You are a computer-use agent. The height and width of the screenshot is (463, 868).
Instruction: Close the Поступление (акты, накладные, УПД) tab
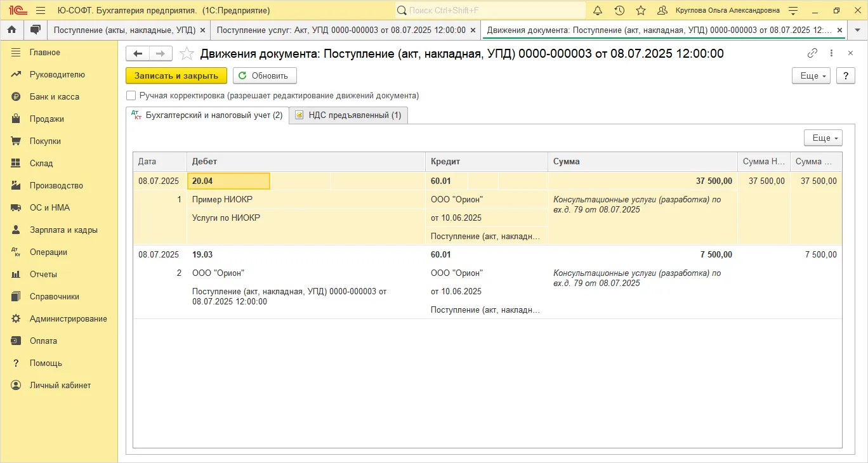[x=202, y=30]
